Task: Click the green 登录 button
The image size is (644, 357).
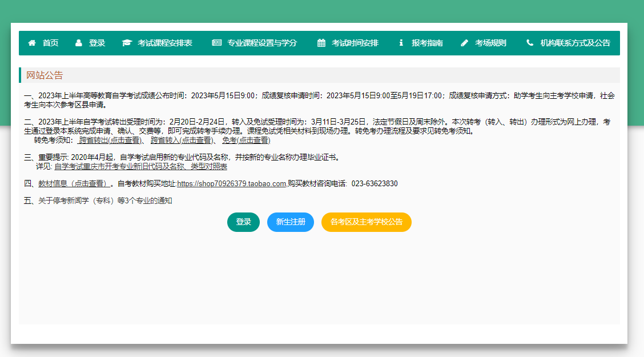Action: 243,222
